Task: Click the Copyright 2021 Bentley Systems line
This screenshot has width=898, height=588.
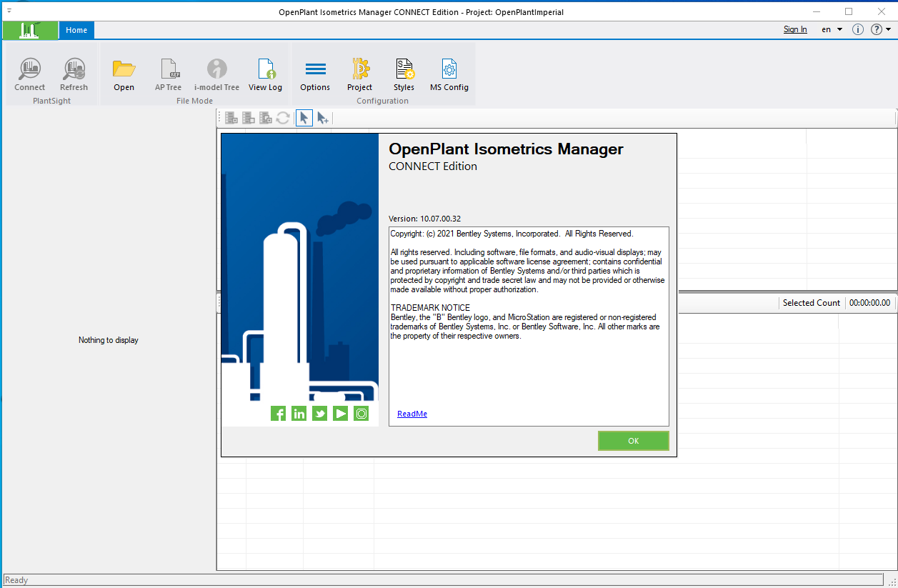Action: click(512, 234)
